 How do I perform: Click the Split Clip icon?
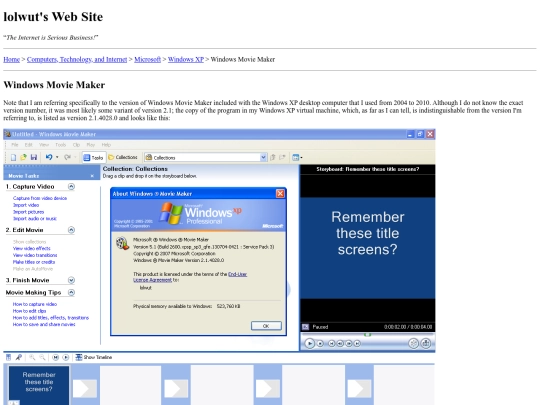(413, 343)
